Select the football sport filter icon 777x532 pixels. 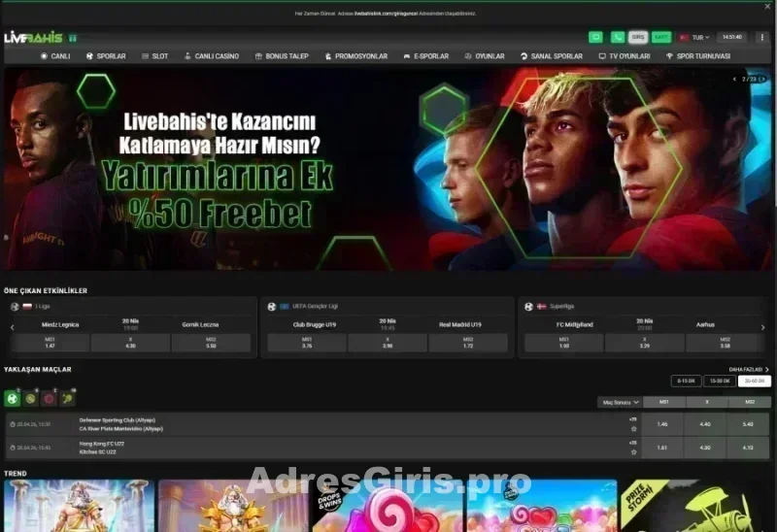(x=13, y=398)
